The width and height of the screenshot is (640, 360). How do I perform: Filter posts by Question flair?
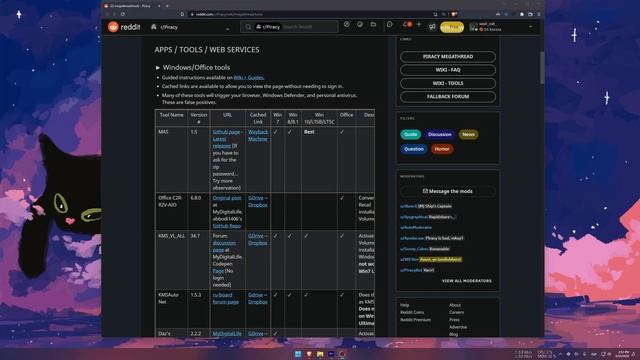[413, 149]
